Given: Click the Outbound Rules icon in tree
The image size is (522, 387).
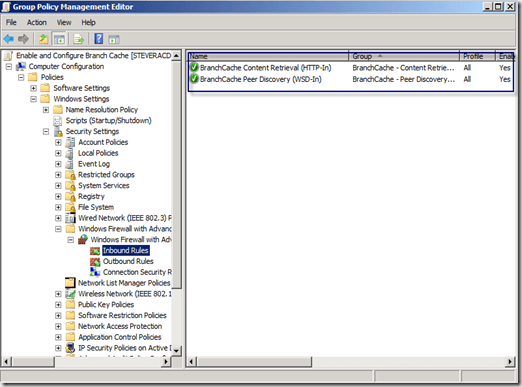Looking at the screenshot, I should click(x=95, y=262).
